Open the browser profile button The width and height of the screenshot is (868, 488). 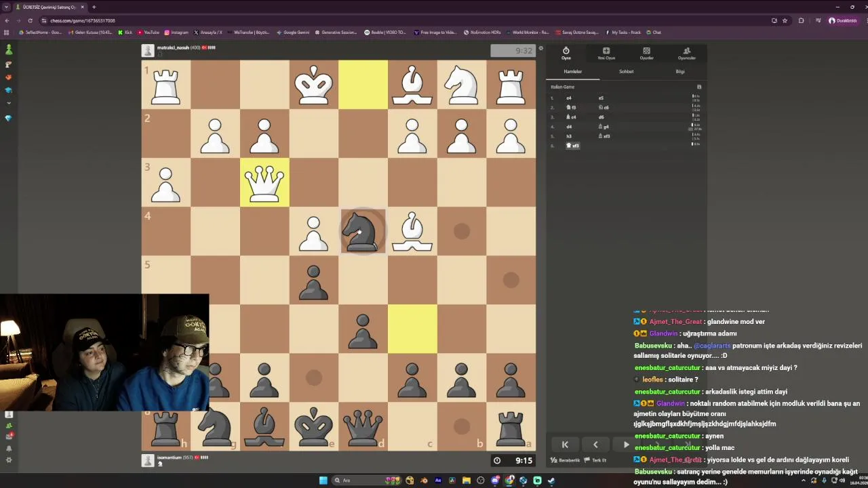click(x=843, y=20)
